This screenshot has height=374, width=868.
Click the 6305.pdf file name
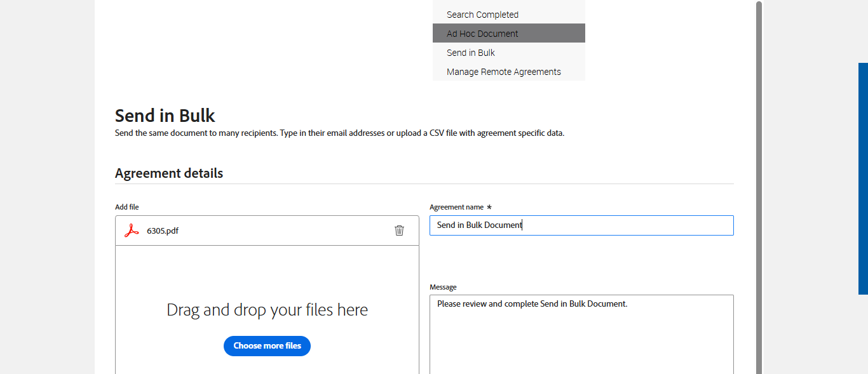pos(163,230)
